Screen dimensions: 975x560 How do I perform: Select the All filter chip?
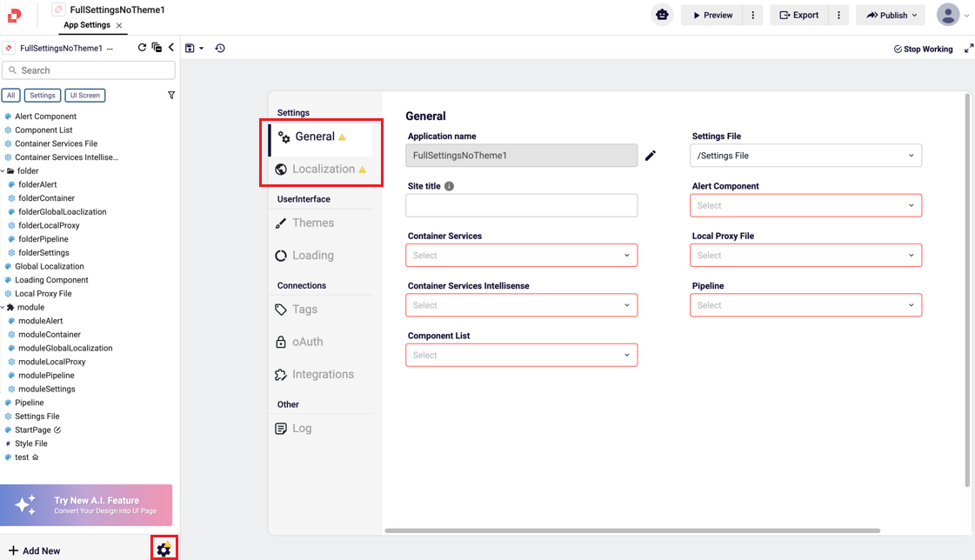pos(11,96)
